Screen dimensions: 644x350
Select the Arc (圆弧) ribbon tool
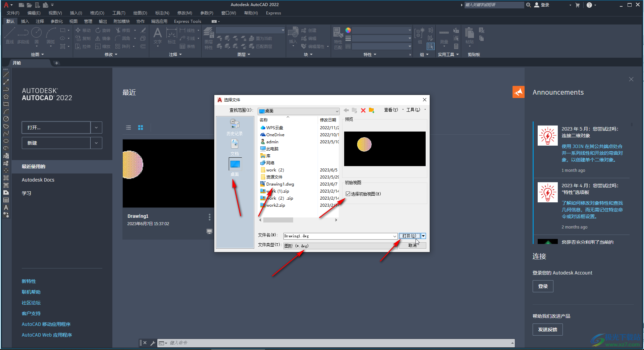click(51, 35)
